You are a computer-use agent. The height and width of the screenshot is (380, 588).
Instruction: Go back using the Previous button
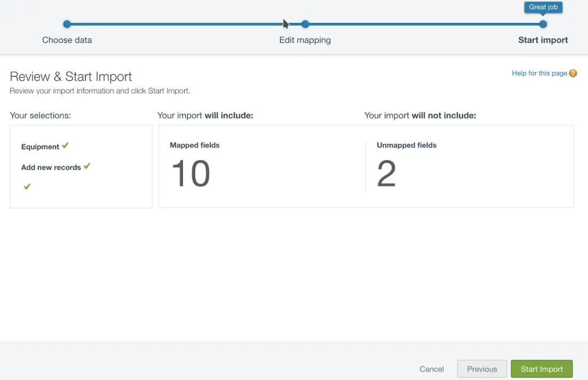[x=482, y=369]
